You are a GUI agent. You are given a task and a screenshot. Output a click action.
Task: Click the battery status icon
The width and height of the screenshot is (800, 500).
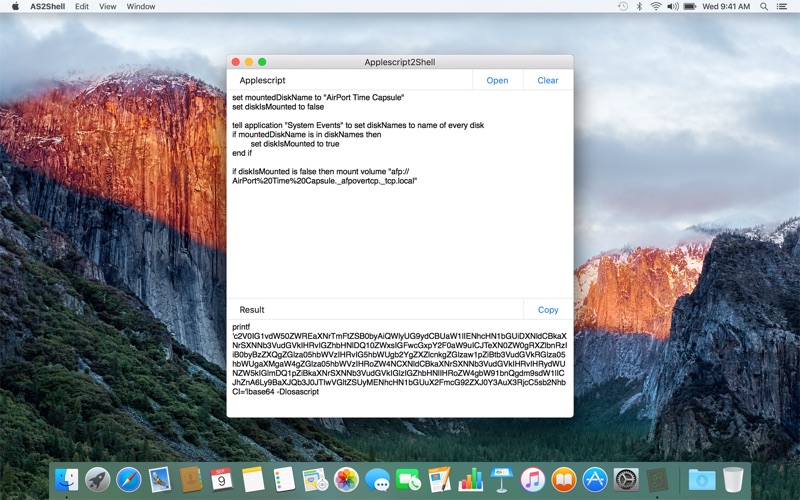690,7
